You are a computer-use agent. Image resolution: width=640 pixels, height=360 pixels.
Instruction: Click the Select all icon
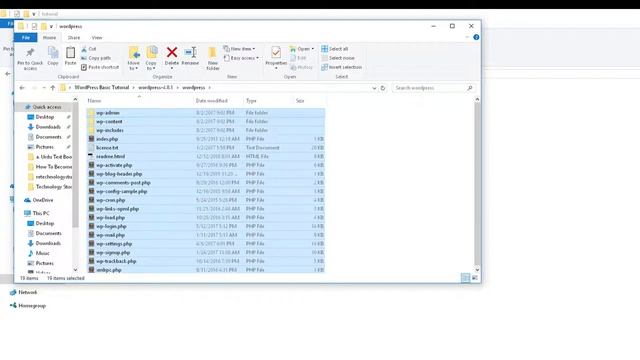click(324, 49)
